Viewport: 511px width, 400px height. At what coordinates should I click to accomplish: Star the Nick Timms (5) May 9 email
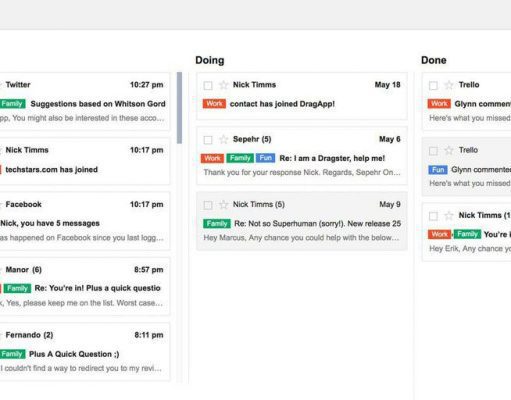point(223,205)
